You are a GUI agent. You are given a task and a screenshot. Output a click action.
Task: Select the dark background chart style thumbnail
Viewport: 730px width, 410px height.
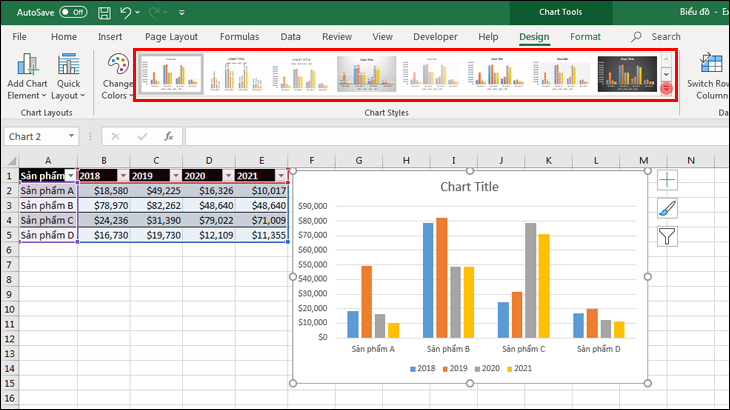[x=627, y=73]
